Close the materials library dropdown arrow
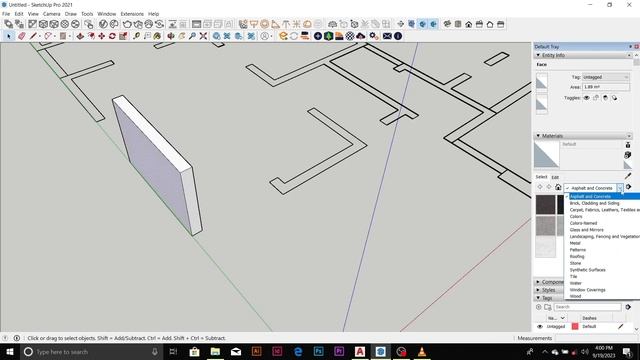This screenshot has width=640, height=360. point(620,188)
